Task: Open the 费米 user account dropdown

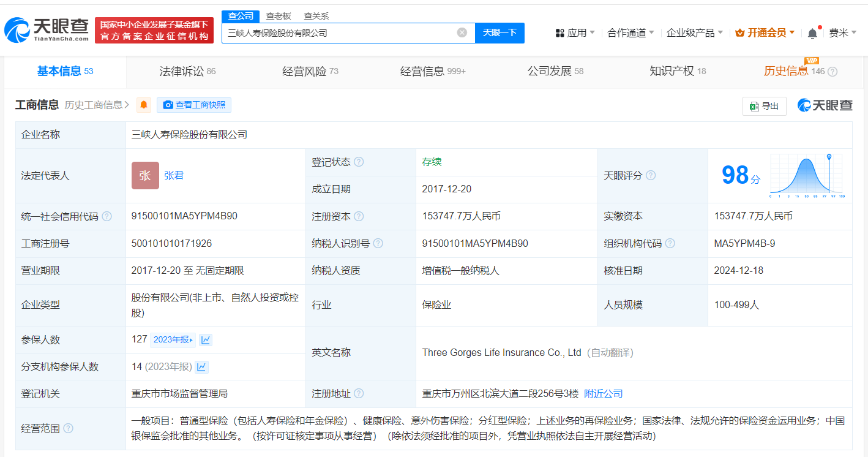Action: tap(843, 33)
